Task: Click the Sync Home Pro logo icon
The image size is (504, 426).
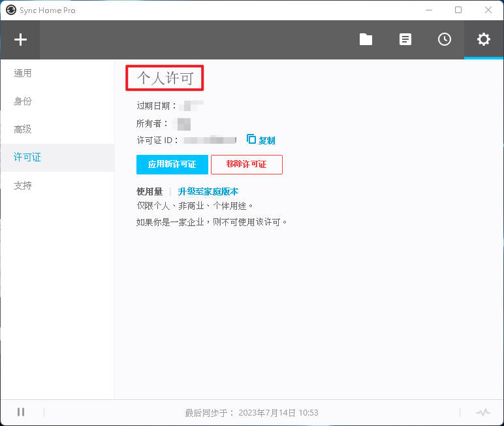Action: point(11,10)
